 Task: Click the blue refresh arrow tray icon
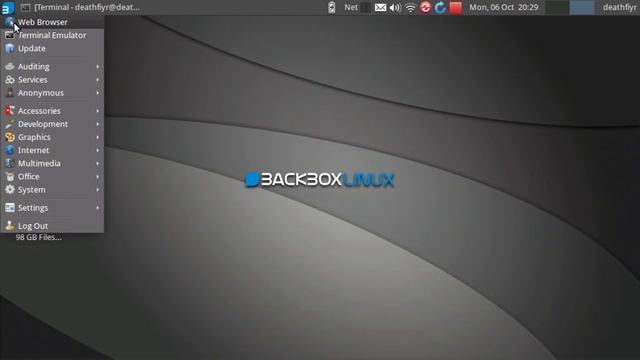pyautogui.click(x=440, y=7)
